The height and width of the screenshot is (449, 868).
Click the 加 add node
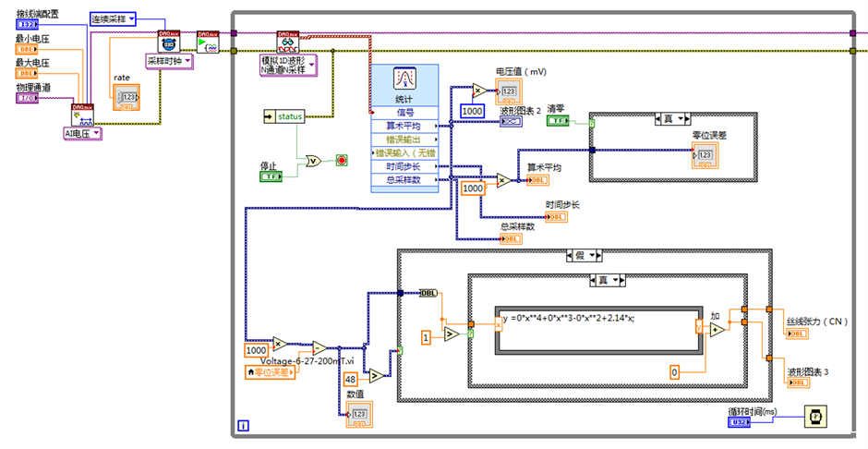(x=715, y=331)
